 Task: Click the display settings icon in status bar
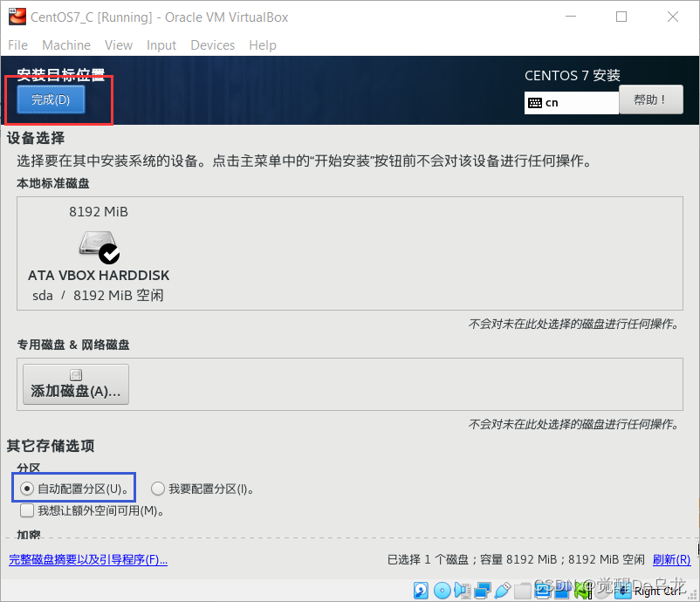coord(542,591)
